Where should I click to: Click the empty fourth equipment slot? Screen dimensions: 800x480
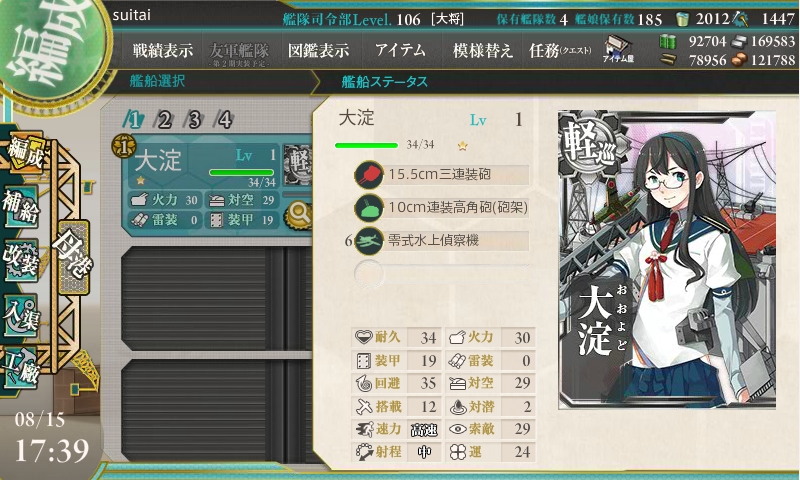click(442, 273)
